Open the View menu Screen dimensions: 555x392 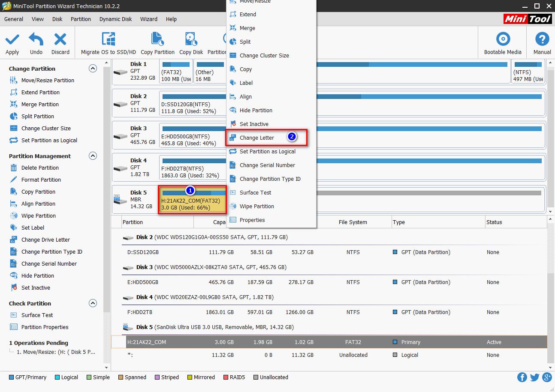[x=38, y=19]
